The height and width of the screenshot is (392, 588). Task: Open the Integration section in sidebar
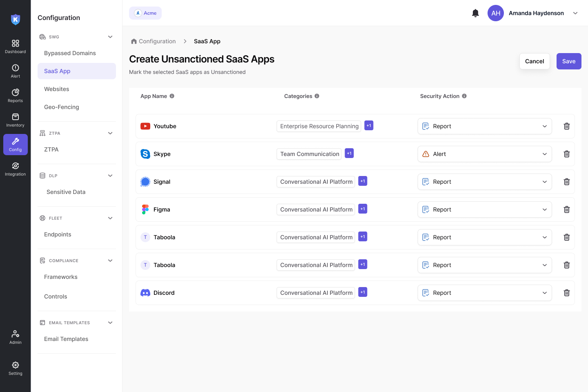click(x=16, y=169)
